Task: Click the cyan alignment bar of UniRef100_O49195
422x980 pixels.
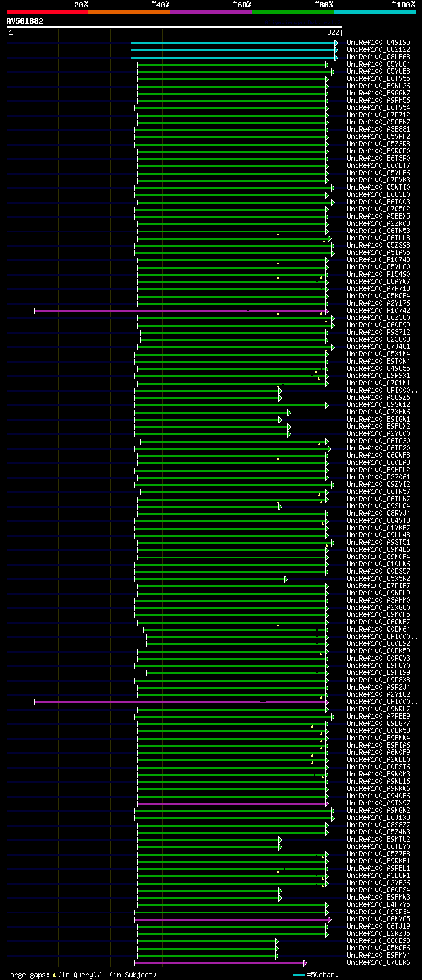Action: point(234,43)
